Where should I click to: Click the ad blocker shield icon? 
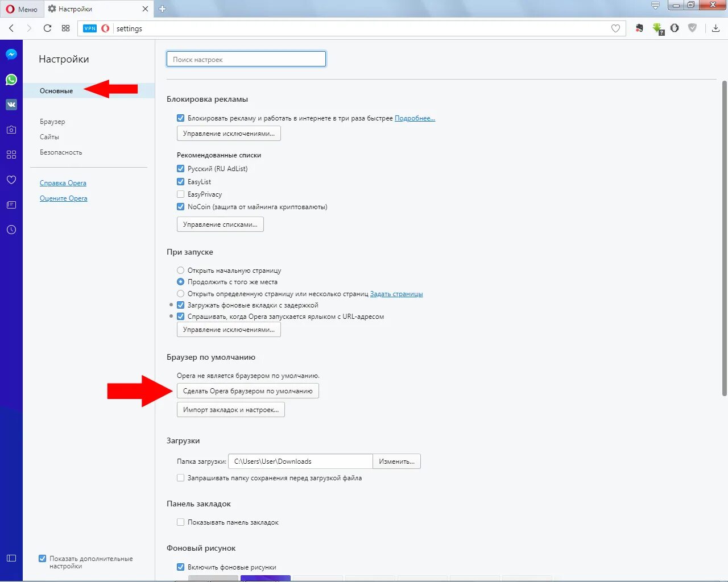point(692,28)
